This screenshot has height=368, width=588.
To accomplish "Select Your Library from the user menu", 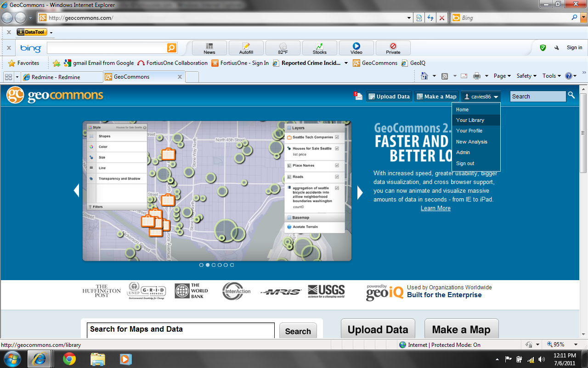I will [470, 120].
